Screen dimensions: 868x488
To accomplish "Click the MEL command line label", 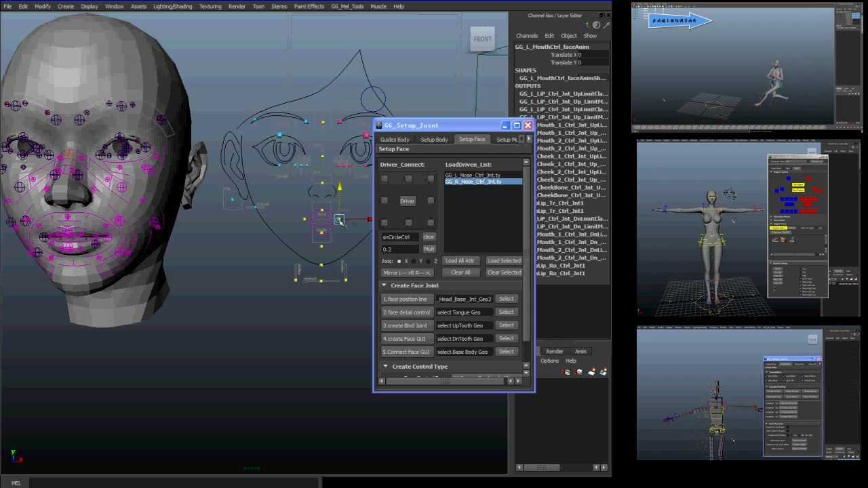I will 16,483.
